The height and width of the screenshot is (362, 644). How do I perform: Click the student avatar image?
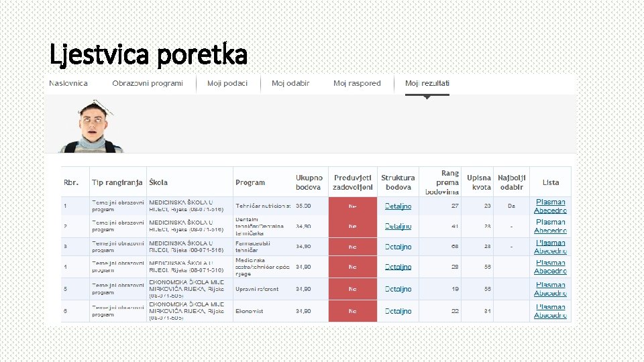pos(93,127)
